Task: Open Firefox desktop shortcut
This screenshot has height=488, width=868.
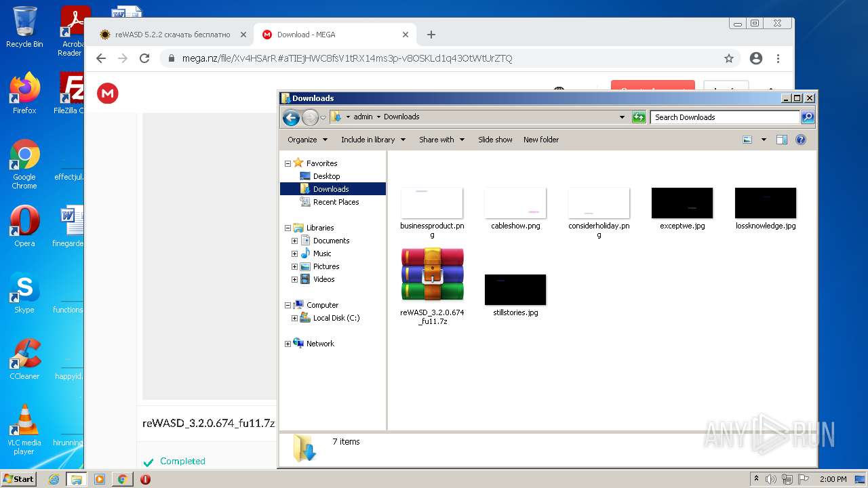Action: 24,93
